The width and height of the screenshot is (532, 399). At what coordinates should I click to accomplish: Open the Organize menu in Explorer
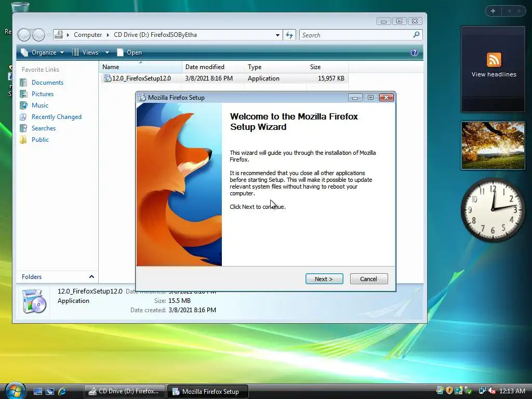pyautogui.click(x=42, y=52)
